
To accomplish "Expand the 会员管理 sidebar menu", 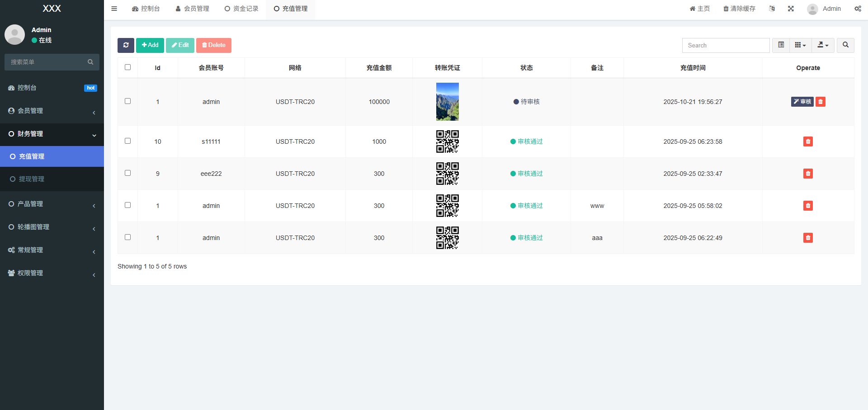I will click(x=52, y=111).
